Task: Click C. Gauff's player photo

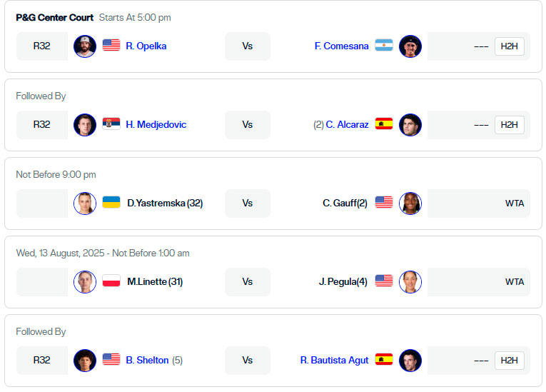Action: tap(410, 203)
